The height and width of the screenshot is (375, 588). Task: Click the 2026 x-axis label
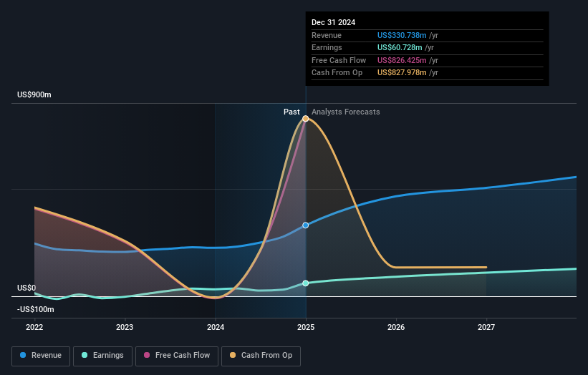396,327
